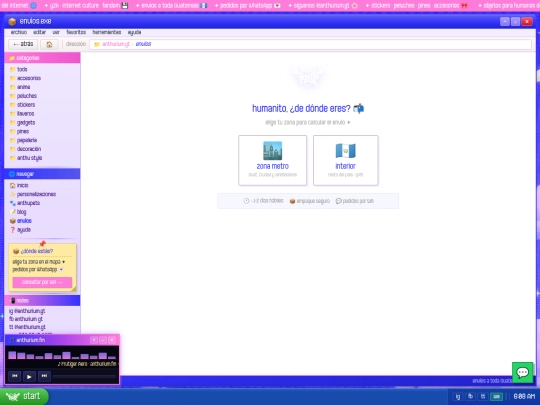Open the 'anthupets' page link
This screenshot has width=540, height=405.
click(25, 203)
